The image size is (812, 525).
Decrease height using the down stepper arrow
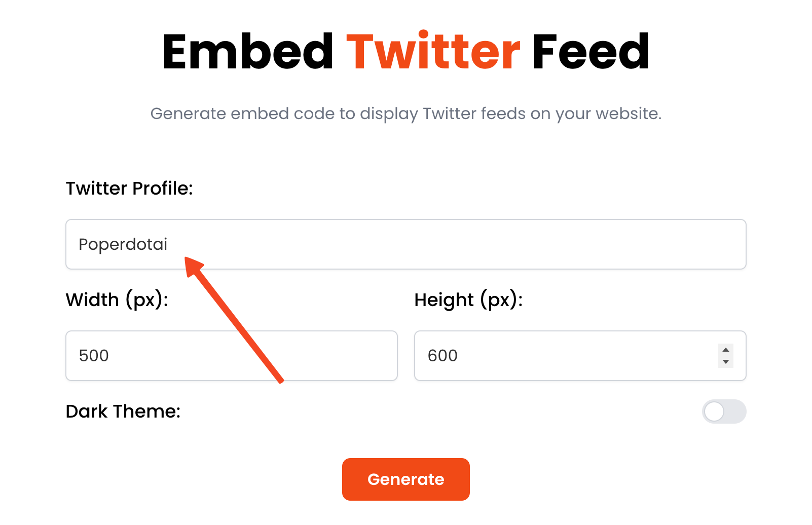726,362
